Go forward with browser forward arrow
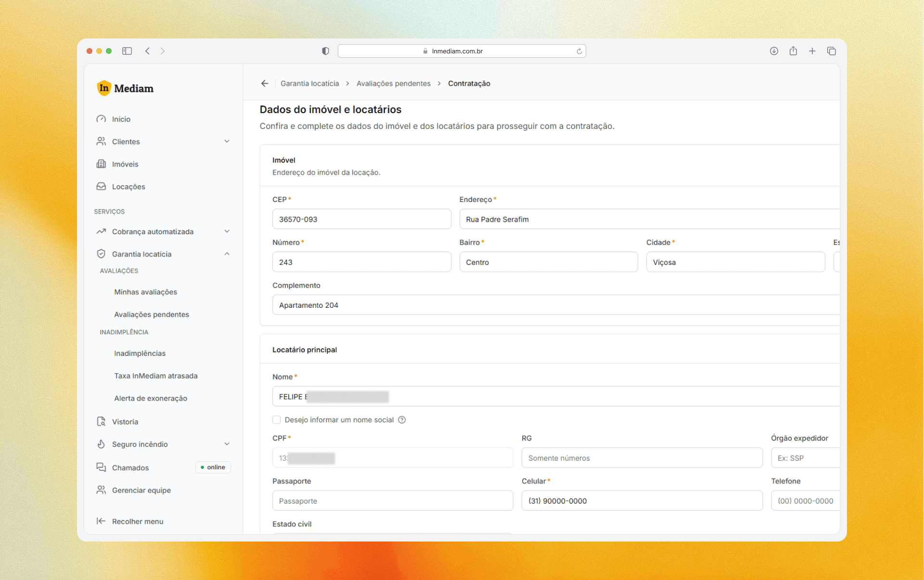Image resolution: width=924 pixels, height=580 pixels. click(163, 51)
